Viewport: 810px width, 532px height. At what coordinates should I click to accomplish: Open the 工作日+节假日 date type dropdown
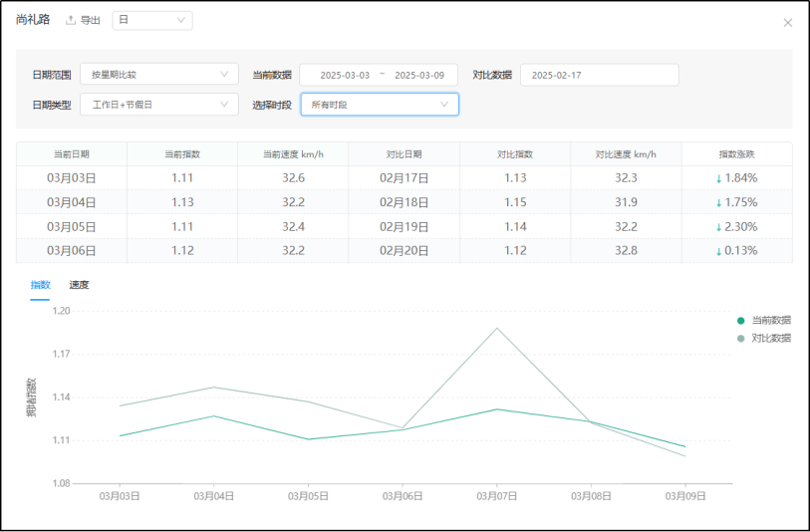tap(158, 104)
